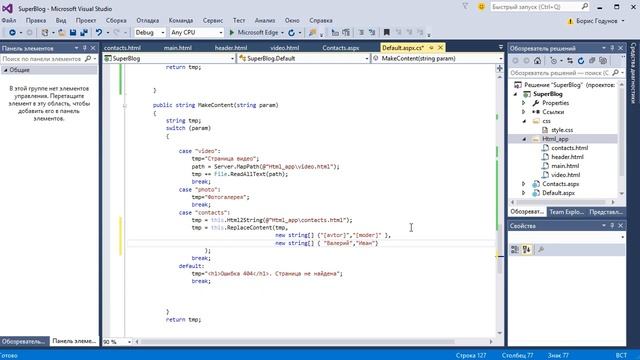Click the notifications flag icon in title bar
640x360 pixels.
(465, 7)
